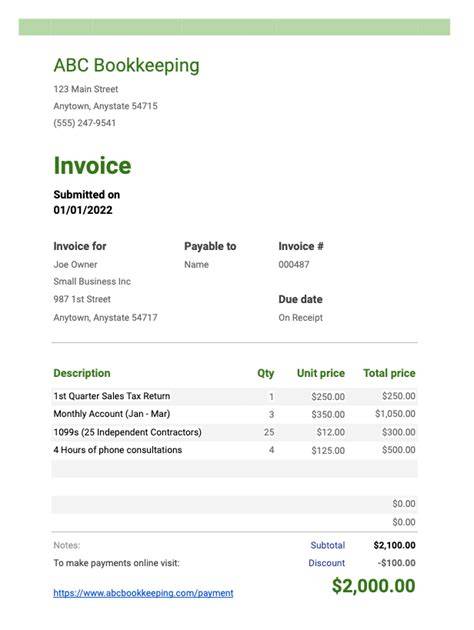This screenshot has width=474, height=630.
Task: Select the ABC Bookkeeping company title
Action: click(x=127, y=65)
